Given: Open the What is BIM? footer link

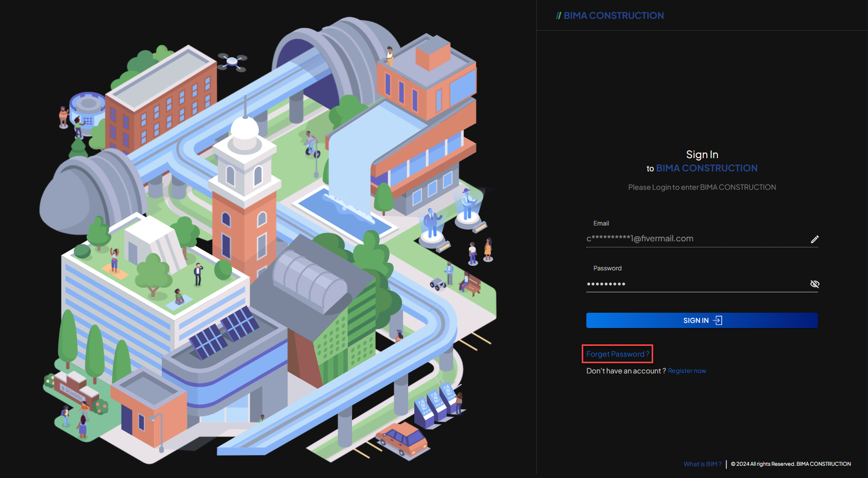Looking at the screenshot, I should point(702,464).
